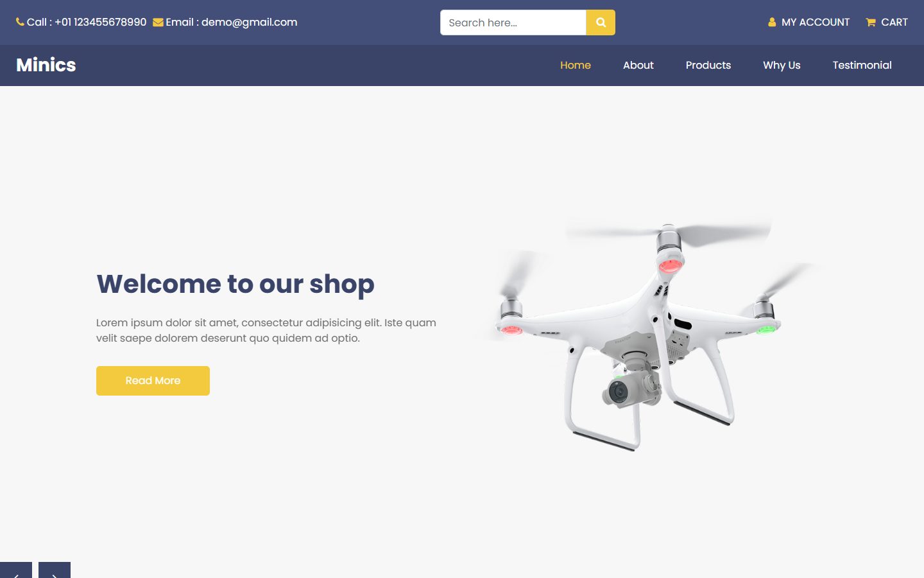This screenshot has height=578, width=924.
Task: Open the MY ACCOUNT link
Action: pyautogui.click(x=815, y=22)
